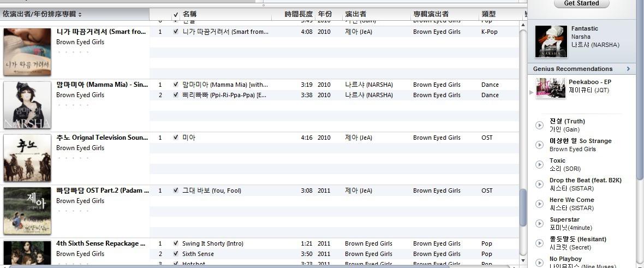Select 추노 Television Soundtrack album artwork
644x268 pixels.
(27, 158)
